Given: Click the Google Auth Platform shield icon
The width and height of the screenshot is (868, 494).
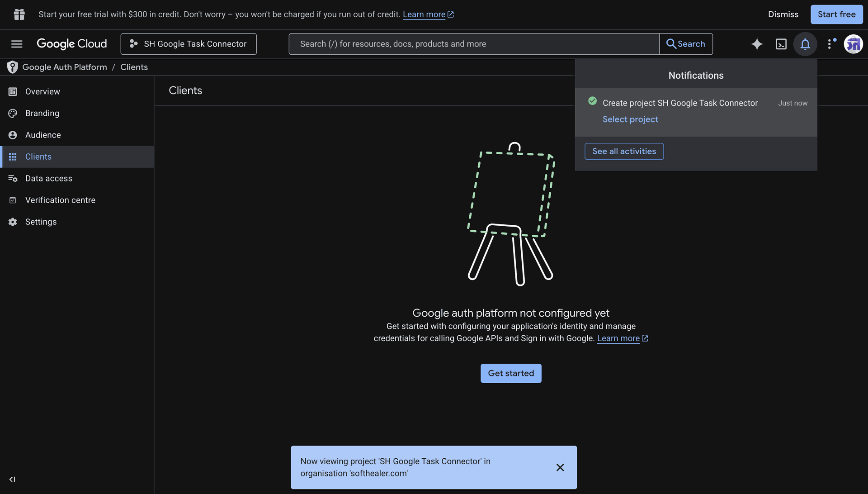Looking at the screenshot, I should pos(13,67).
